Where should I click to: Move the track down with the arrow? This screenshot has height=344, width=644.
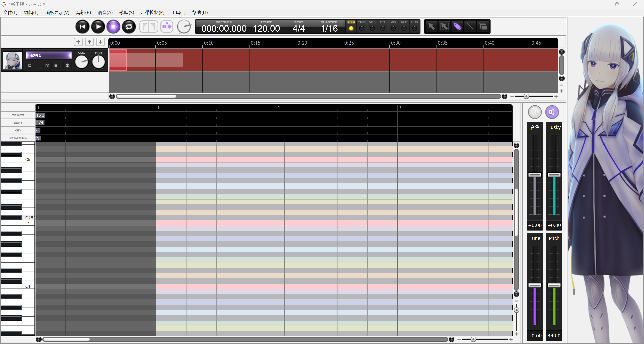[x=100, y=42]
